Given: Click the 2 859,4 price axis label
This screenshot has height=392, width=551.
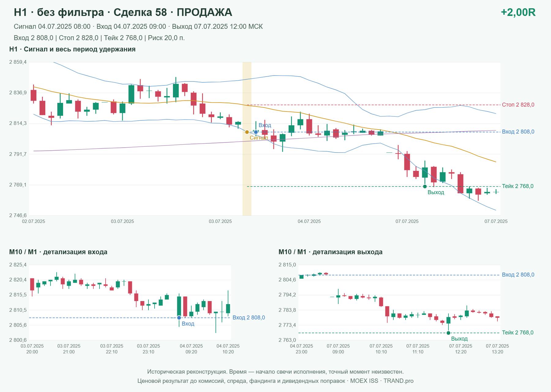Looking at the screenshot, I should 18,62.
